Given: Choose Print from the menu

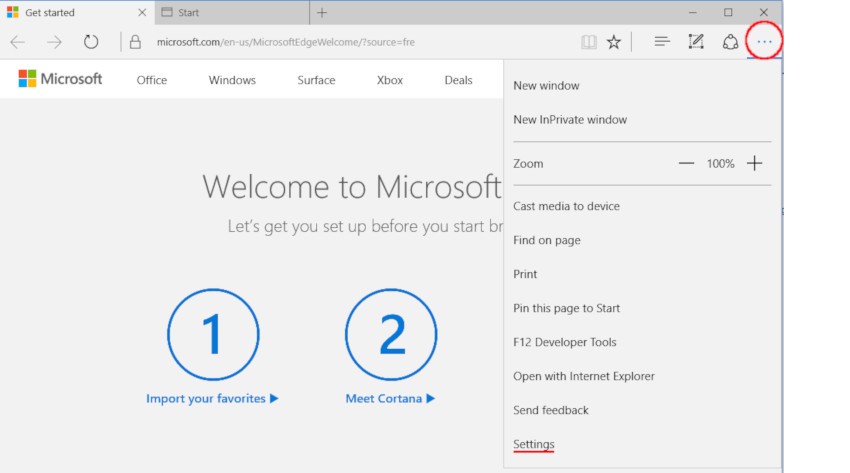Looking at the screenshot, I should [x=525, y=274].
